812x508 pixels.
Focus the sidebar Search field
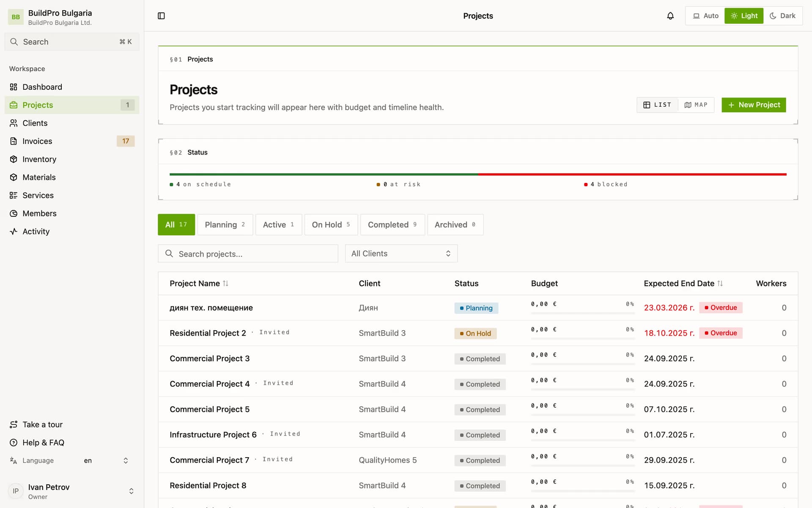72,41
